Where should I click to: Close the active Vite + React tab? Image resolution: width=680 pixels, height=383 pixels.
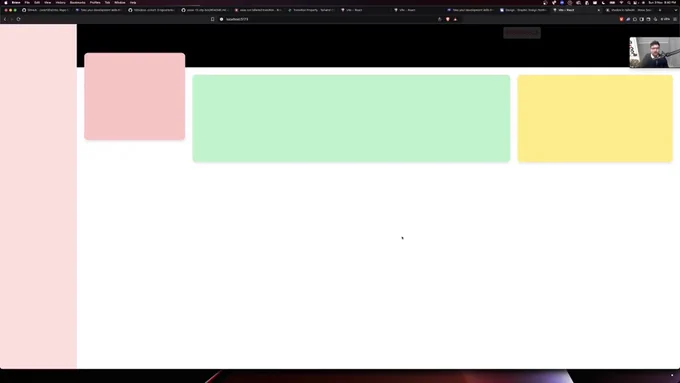point(598,10)
